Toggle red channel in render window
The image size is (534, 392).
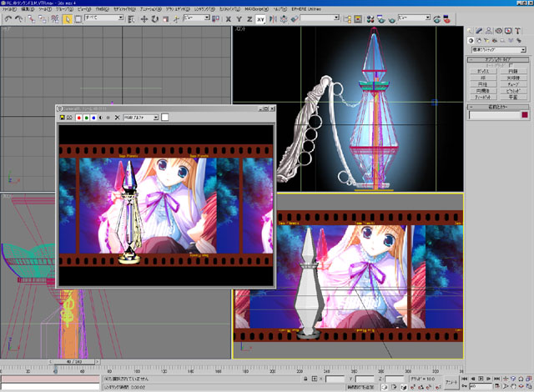(x=79, y=118)
